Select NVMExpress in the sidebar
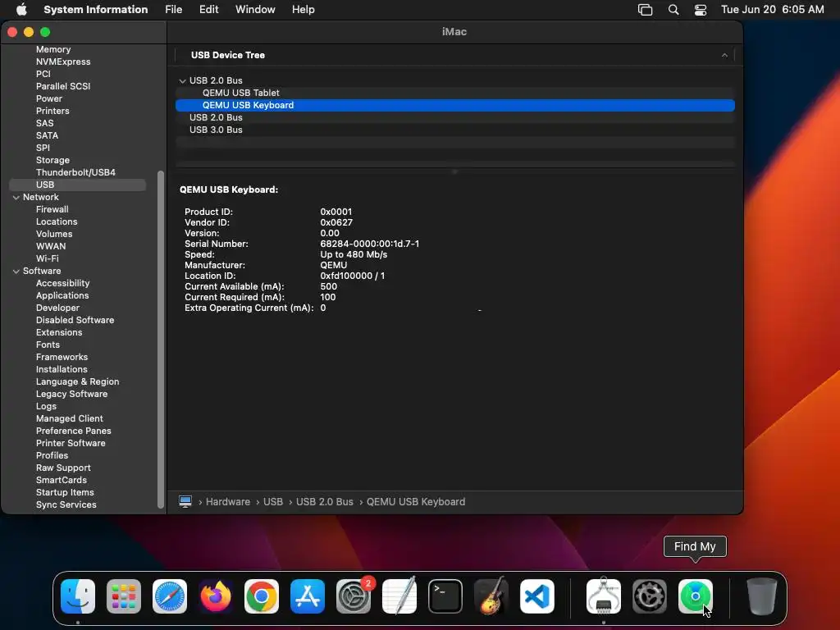This screenshot has width=840, height=630. pyautogui.click(x=63, y=62)
